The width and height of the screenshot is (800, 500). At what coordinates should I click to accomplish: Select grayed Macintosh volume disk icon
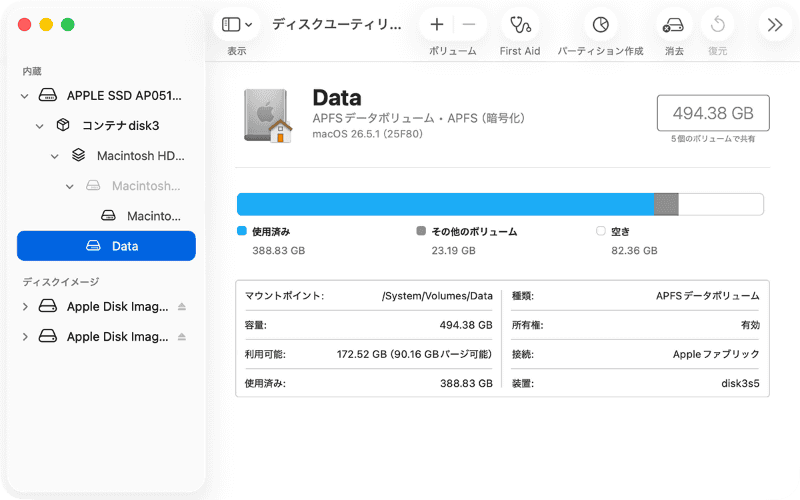click(93, 185)
